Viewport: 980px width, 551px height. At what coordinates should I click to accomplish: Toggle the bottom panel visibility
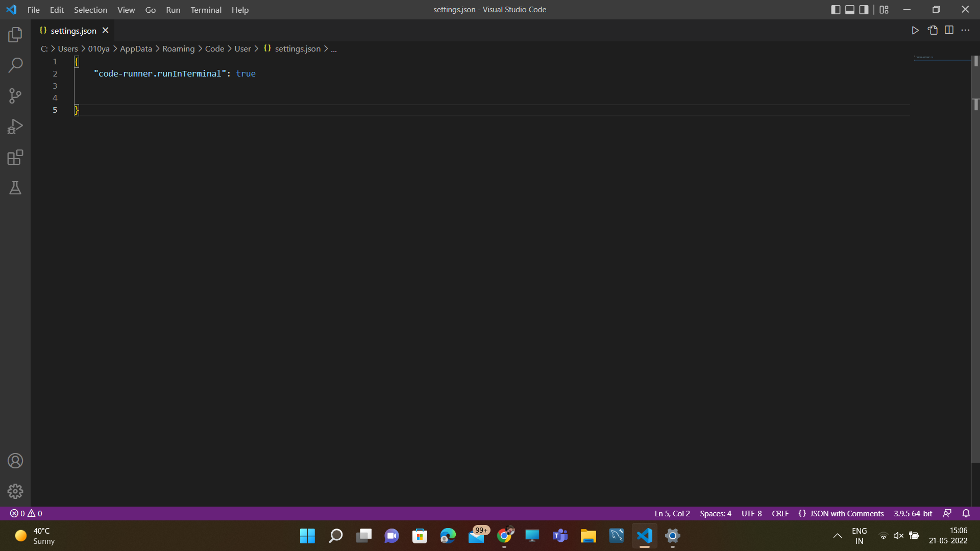pyautogui.click(x=849, y=9)
